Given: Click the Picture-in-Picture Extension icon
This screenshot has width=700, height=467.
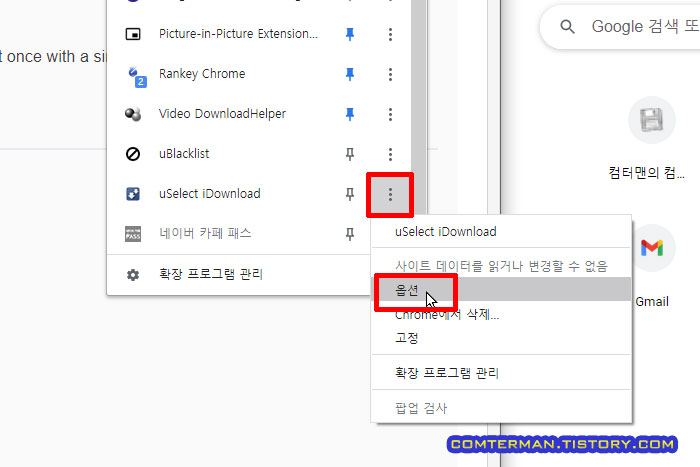Looking at the screenshot, I should pyautogui.click(x=133, y=34).
